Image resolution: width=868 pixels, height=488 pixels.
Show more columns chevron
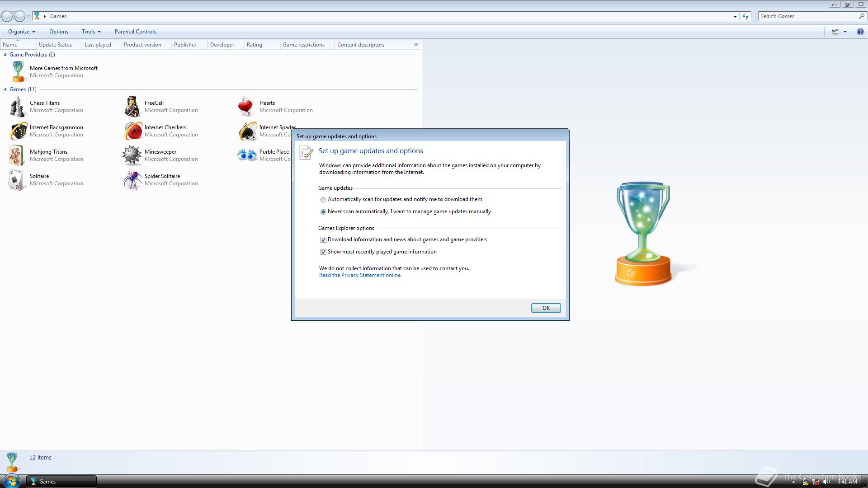pos(416,45)
